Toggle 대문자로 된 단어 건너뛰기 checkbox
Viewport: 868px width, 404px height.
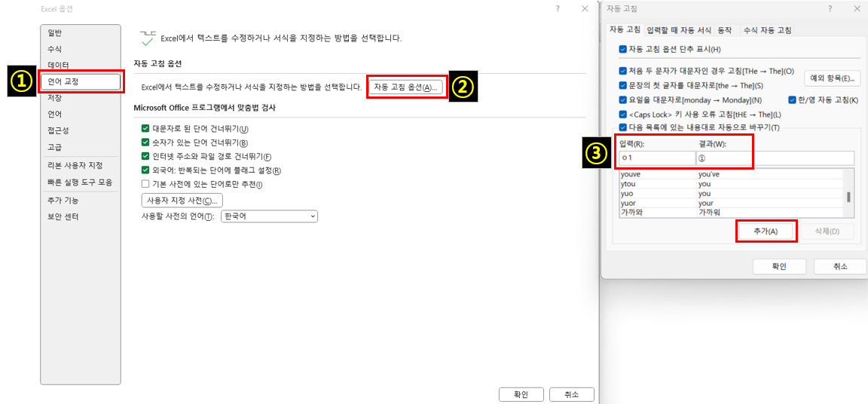point(145,128)
